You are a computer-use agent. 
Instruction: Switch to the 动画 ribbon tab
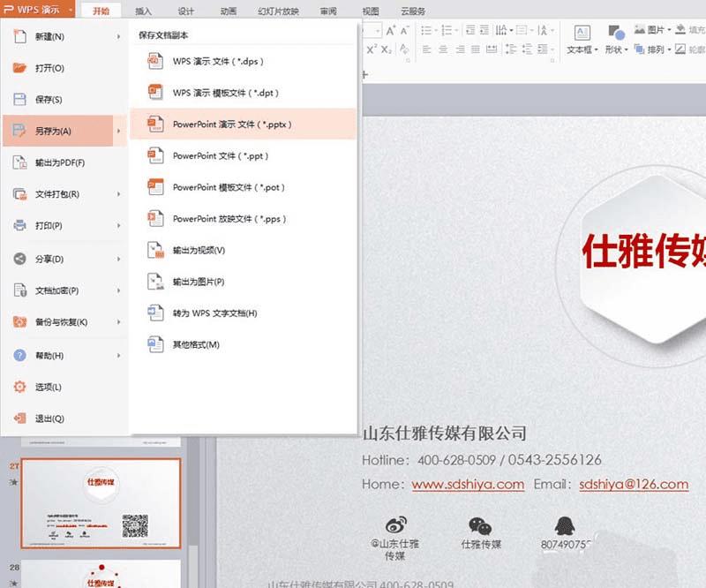pyautogui.click(x=229, y=11)
